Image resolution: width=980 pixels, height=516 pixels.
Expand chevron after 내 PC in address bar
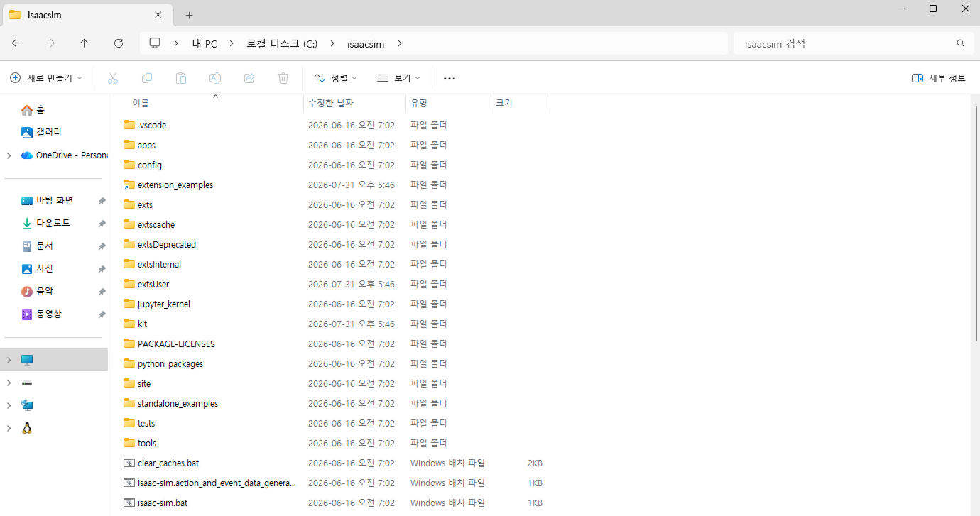coord(232,43)
